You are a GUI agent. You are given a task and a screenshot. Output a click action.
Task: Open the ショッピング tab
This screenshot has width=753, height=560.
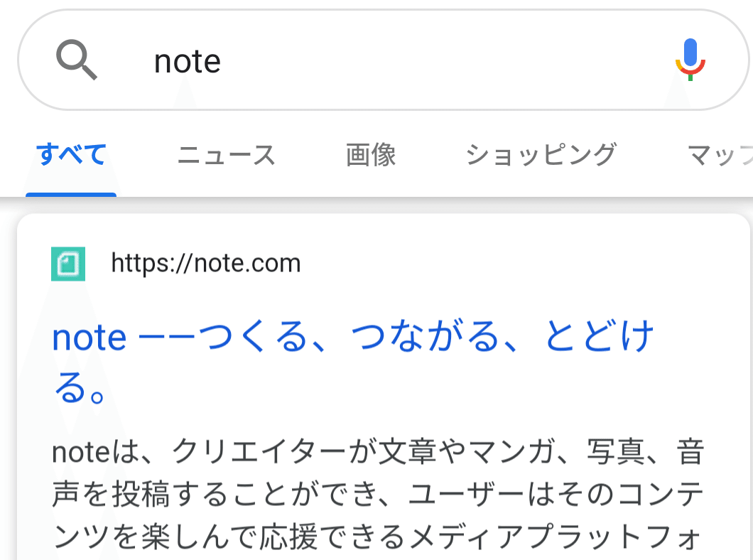[542, 155]
